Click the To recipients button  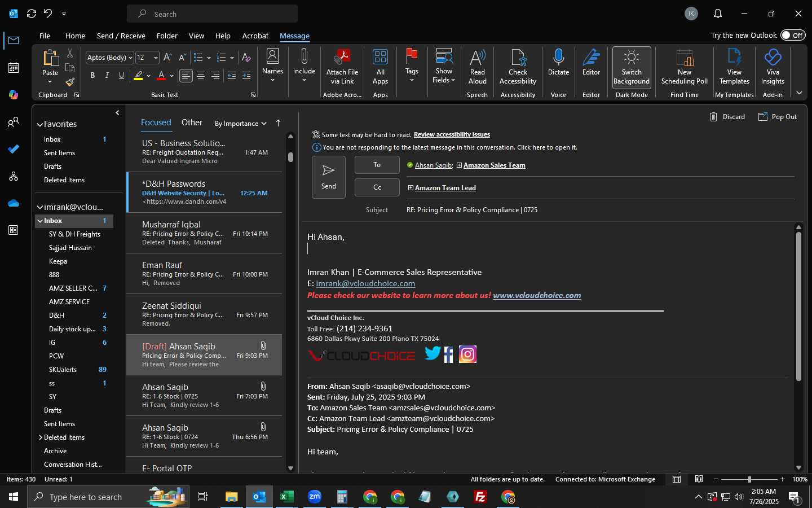(377, 165)
